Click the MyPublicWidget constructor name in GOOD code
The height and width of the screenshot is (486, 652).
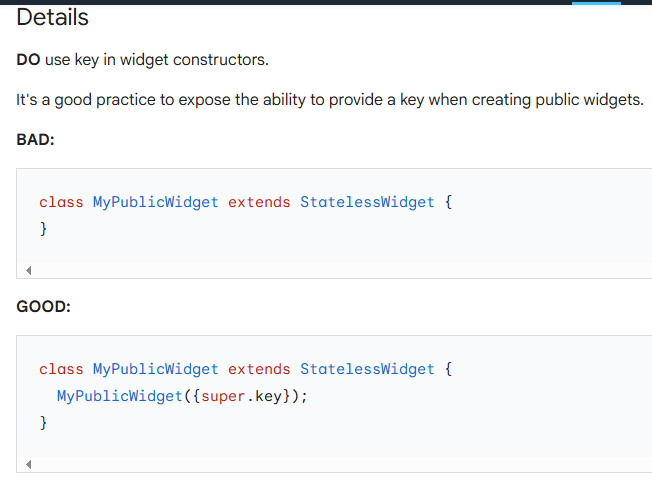tap(119, 396)
